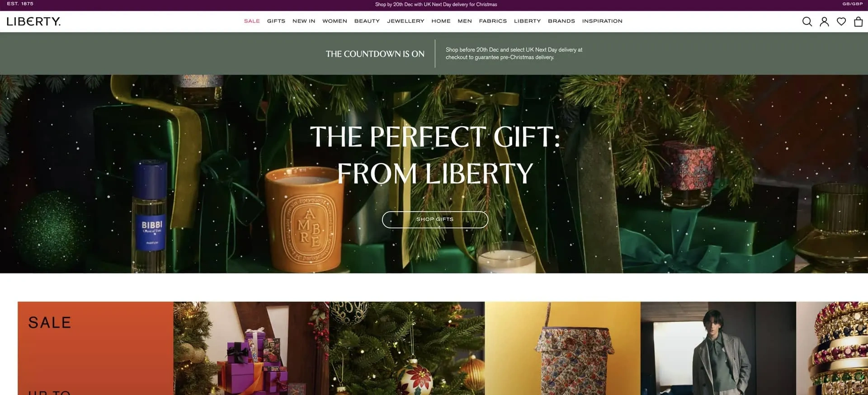This screenshot has width=868, height=395.
Task: Go home via Liberty logo
Action: tap(33, 22)
